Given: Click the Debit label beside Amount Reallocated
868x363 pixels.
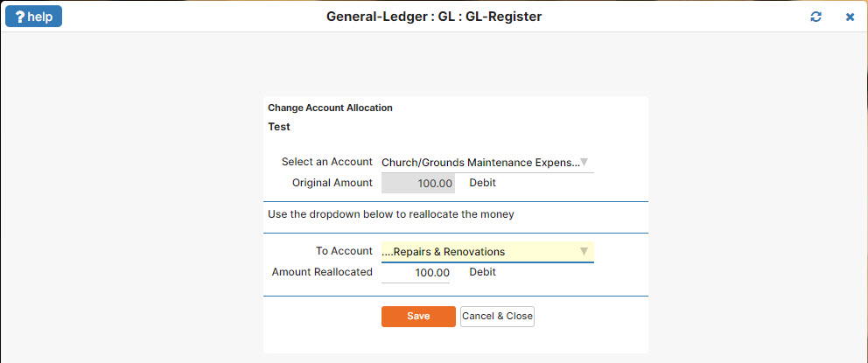Looking at the screenshot, I should coord(483,272).
